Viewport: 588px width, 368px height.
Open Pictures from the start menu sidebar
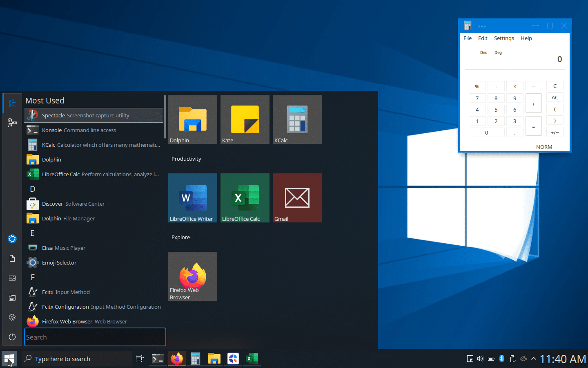click(12, 278)
